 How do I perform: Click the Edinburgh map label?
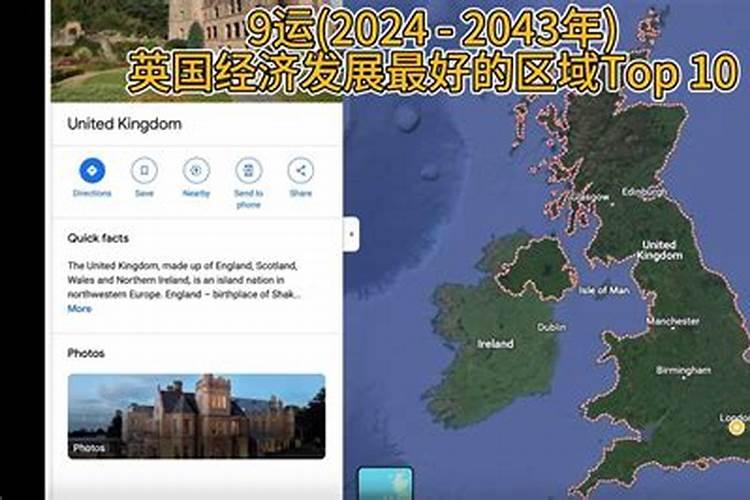point(644,192)
